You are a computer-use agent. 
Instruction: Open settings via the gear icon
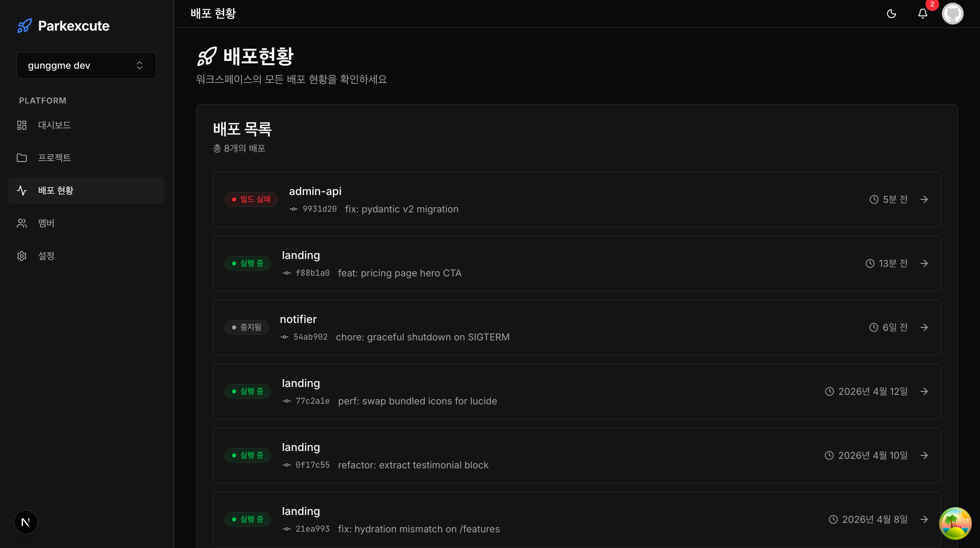22,256
